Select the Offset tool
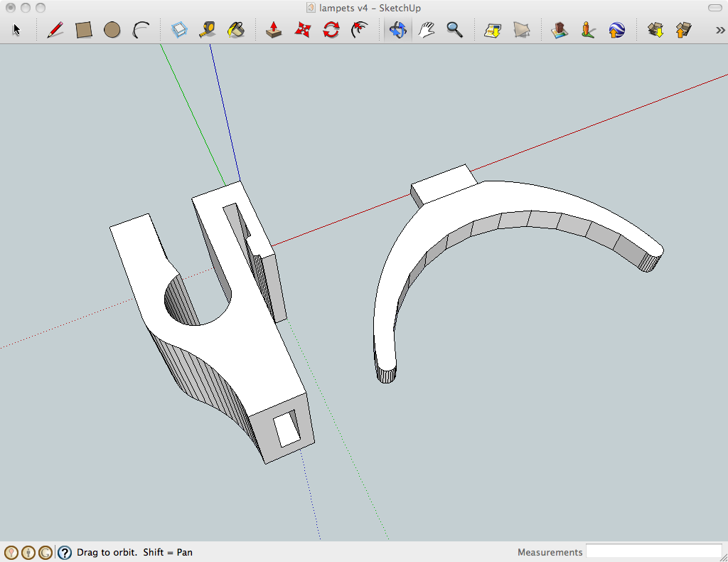The height and width of the screenshot is (562, 728). pyautogui.click(x=360, y=30)
